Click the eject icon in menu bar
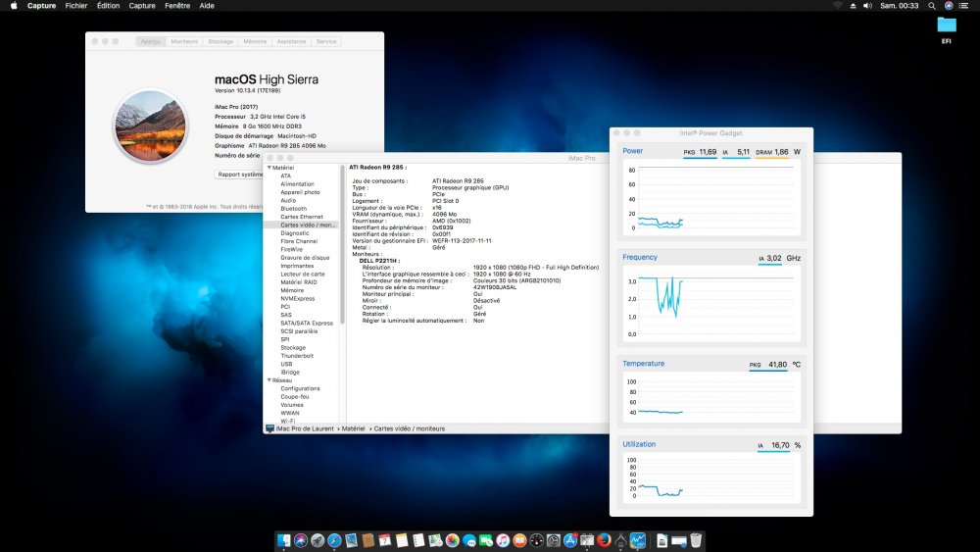Viewport: 980px width, 552px height. click(854, 6)
